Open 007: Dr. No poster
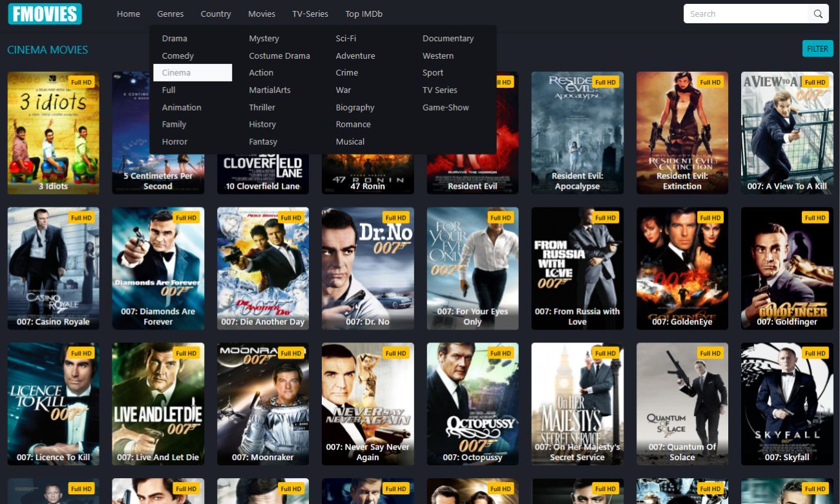The height and width of the screenshot is (504, 840). (368, 268)
